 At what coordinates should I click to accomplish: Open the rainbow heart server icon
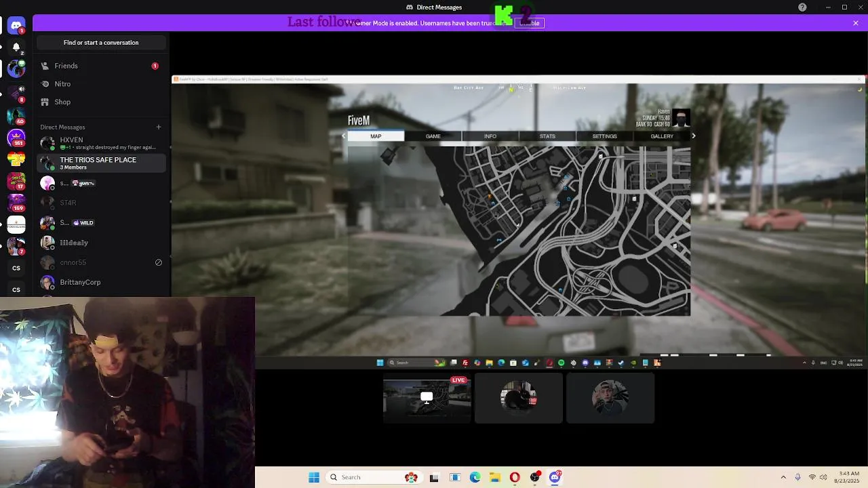16,159
